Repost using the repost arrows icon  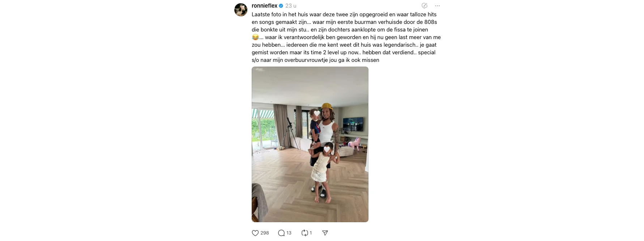(305, 233)
